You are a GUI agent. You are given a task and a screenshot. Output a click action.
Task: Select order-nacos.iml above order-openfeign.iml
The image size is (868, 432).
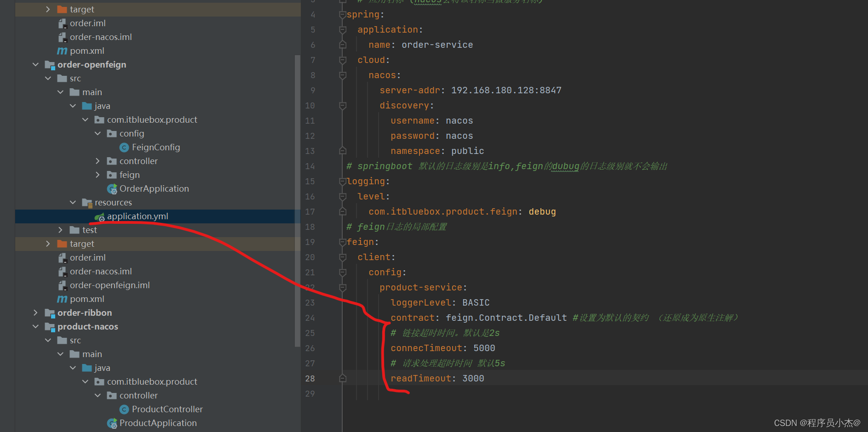(x=101, y=272)
